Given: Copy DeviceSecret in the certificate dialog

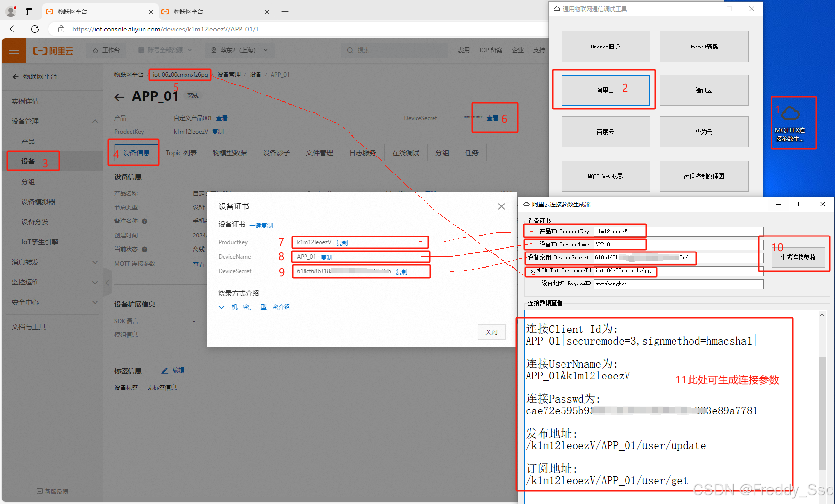Looking at the screenshot, I should click(x=401, y=272).
